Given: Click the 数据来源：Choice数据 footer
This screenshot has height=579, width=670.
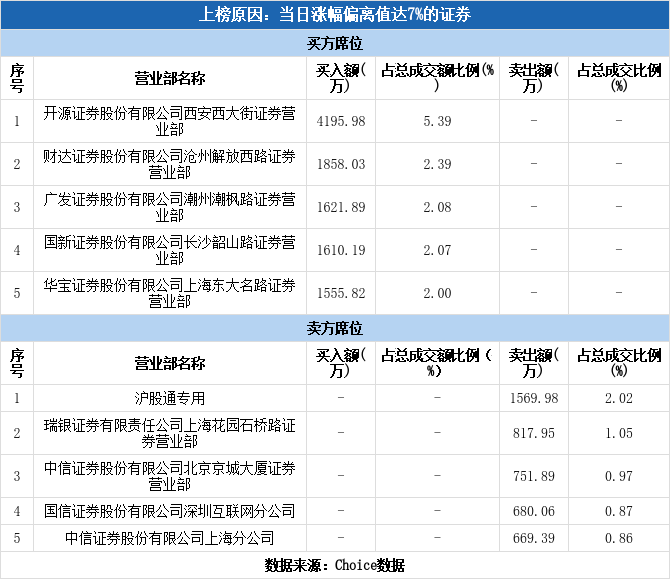Looking at the screenshot, I should [x=335, y=565].
